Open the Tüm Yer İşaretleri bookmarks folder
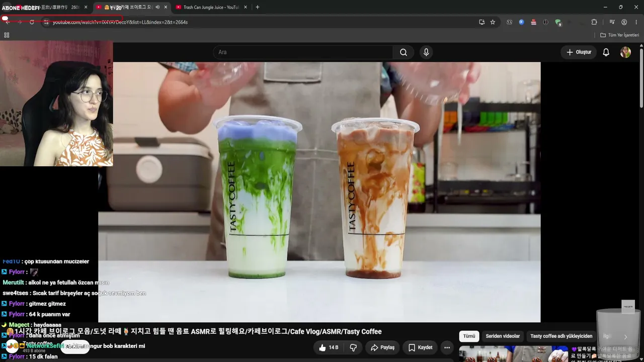 [619, 35]
